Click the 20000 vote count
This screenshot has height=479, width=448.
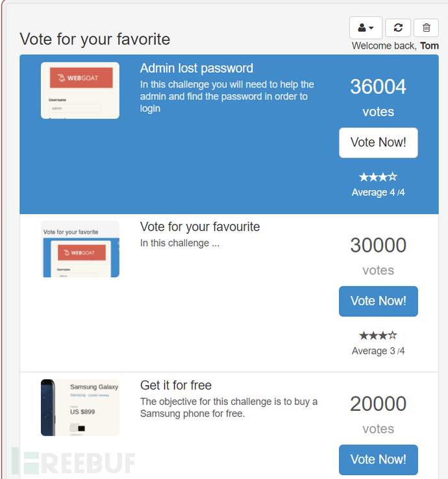click(378, 404)
